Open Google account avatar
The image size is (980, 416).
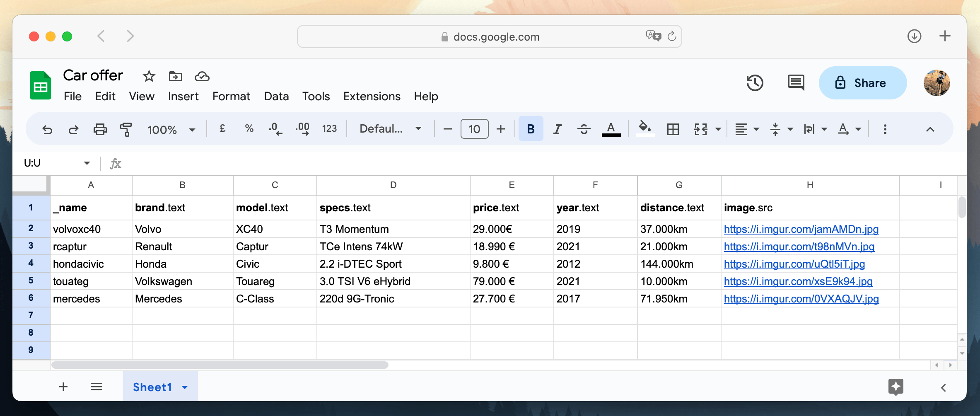937,83
